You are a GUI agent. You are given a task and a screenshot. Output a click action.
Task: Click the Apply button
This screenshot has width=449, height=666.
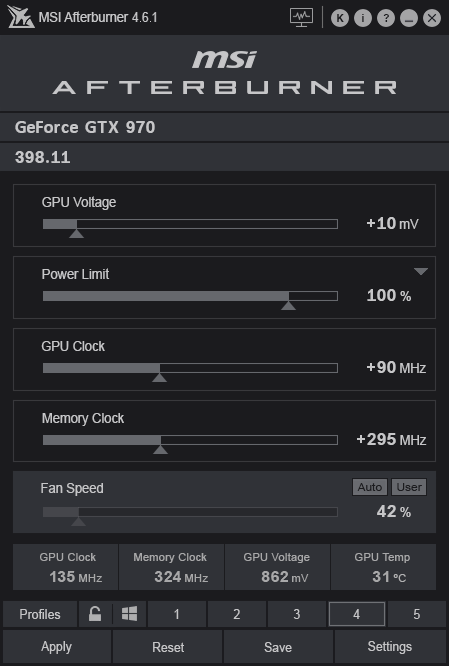(56, 647)
